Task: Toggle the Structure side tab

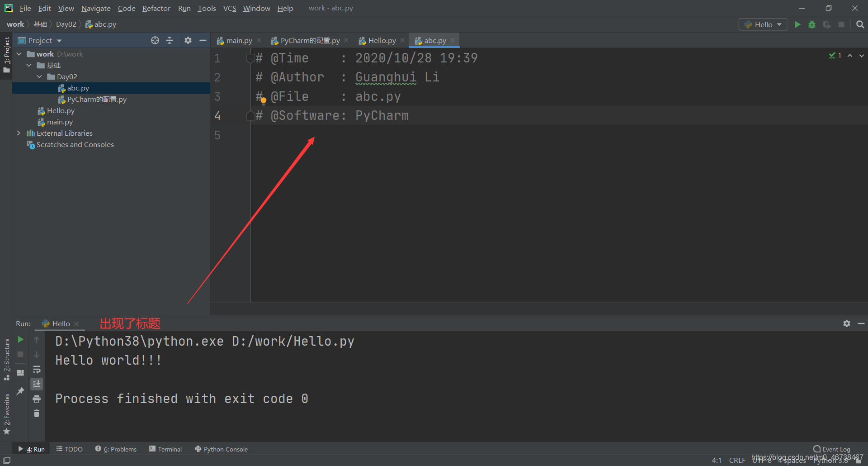Action: [6, 359]
